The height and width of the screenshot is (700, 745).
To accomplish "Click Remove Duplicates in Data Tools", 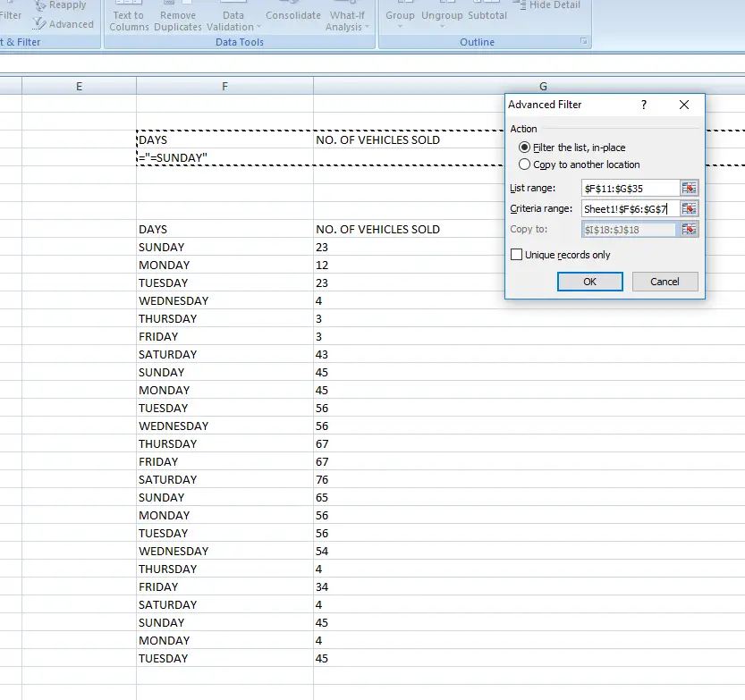I will (x=178, y=18).
